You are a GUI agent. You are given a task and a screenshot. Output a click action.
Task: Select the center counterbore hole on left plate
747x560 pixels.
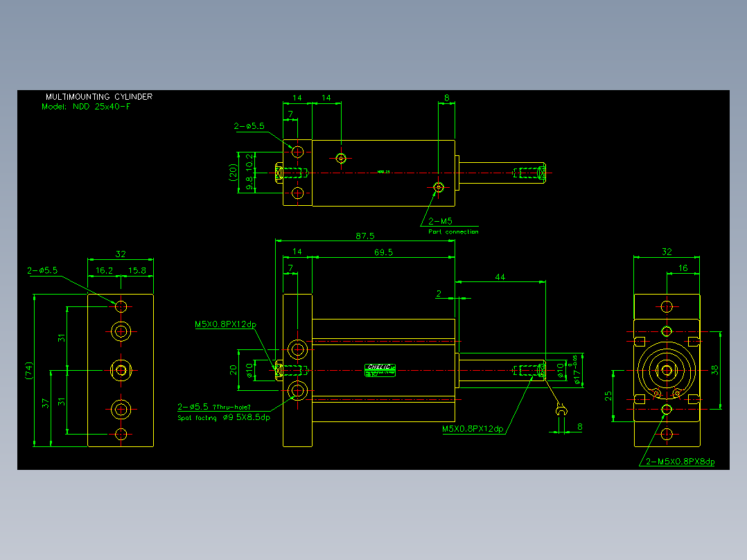pos(121,370)
